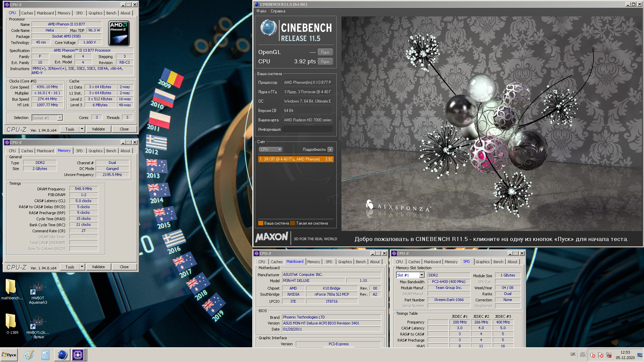Image resolution: width=644 pixels, height=362 pixels.
Task: Click the on-screen keyboard icon in the language bar
Action: coord(583,354)
